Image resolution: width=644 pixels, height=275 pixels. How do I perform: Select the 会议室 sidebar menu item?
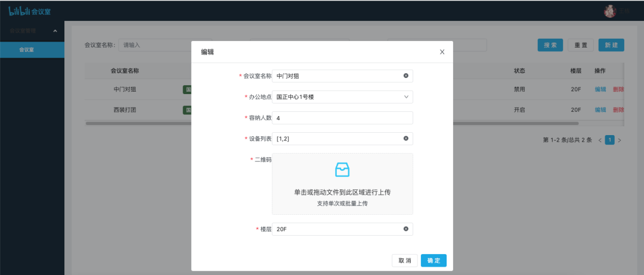32,49
